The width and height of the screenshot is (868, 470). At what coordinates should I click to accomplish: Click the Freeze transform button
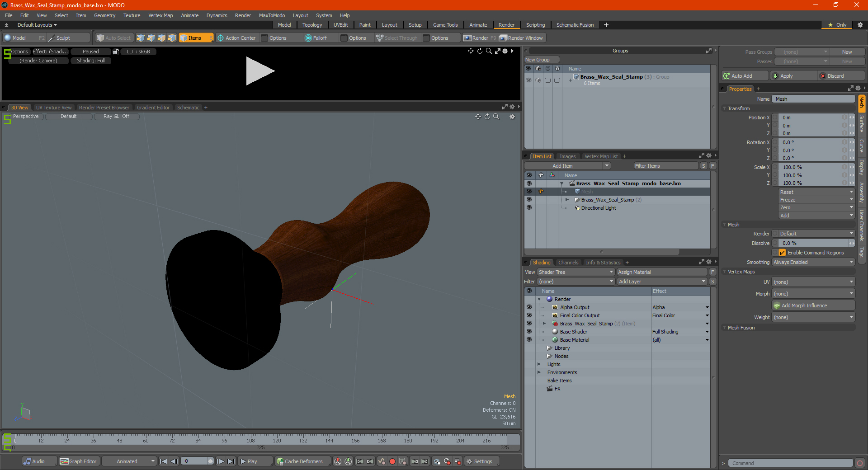point(816,200)
